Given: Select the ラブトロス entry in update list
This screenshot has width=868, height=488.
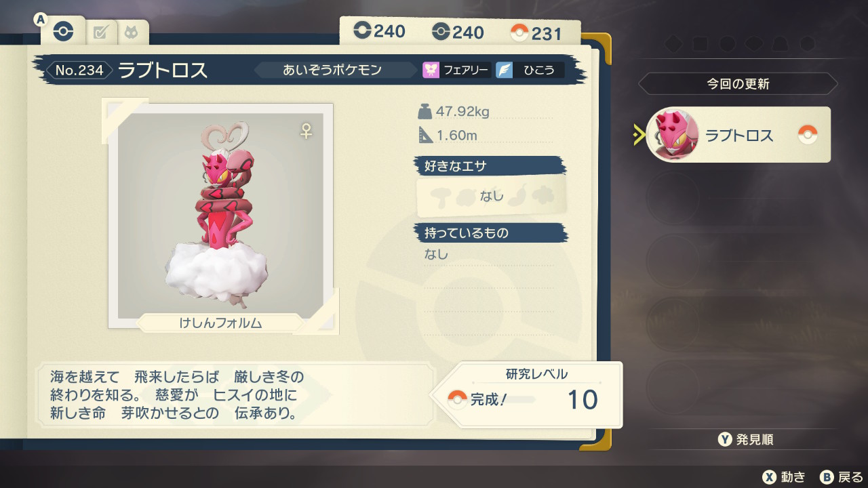Looking at the screenshot, I should pyautogui.click(x=738, y=135).
